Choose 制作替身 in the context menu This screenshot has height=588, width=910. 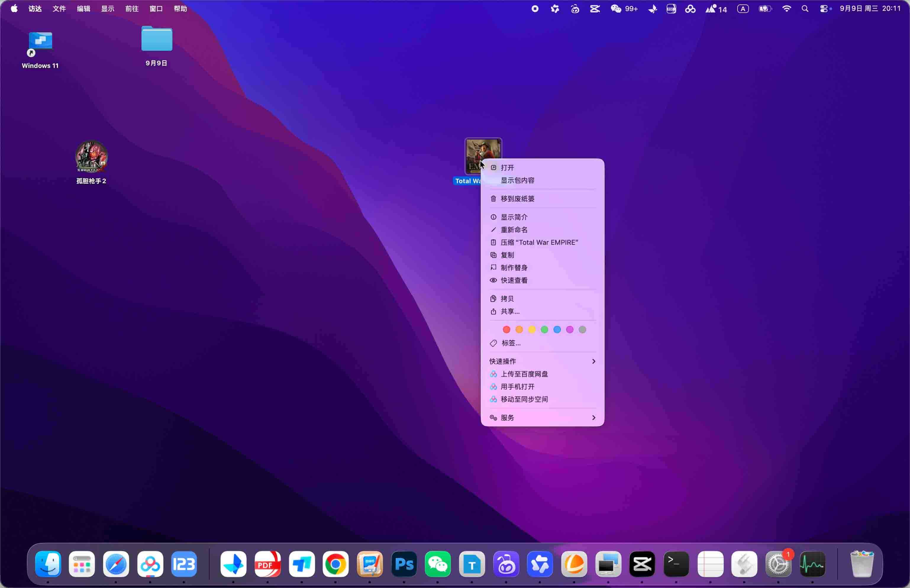pos(542,268)
